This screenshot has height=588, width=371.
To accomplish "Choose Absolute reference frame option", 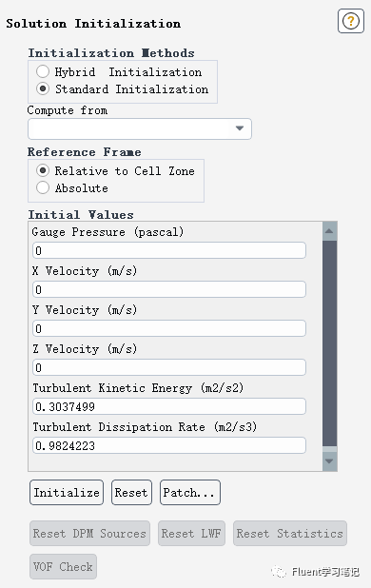I will coord(43,187).
